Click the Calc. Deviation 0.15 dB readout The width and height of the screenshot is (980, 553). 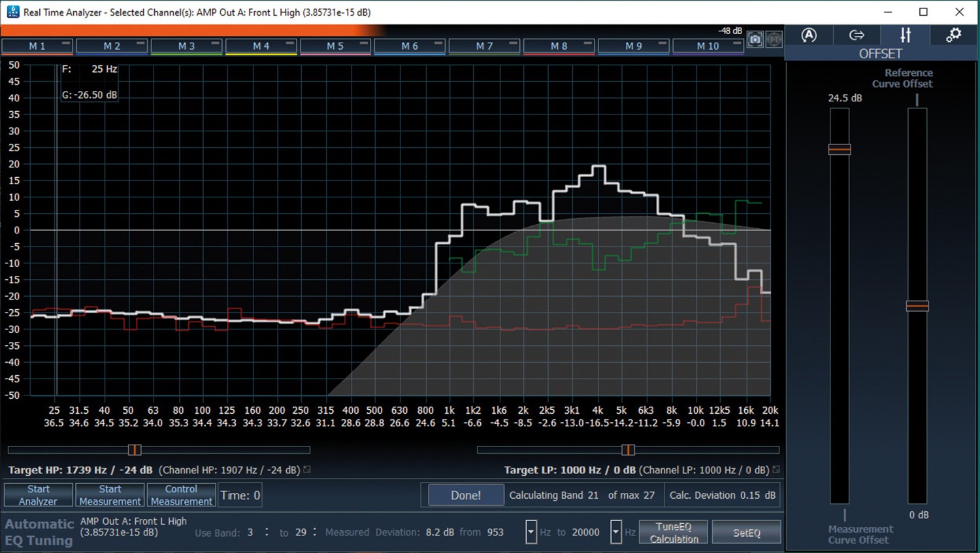pos(723,495)
